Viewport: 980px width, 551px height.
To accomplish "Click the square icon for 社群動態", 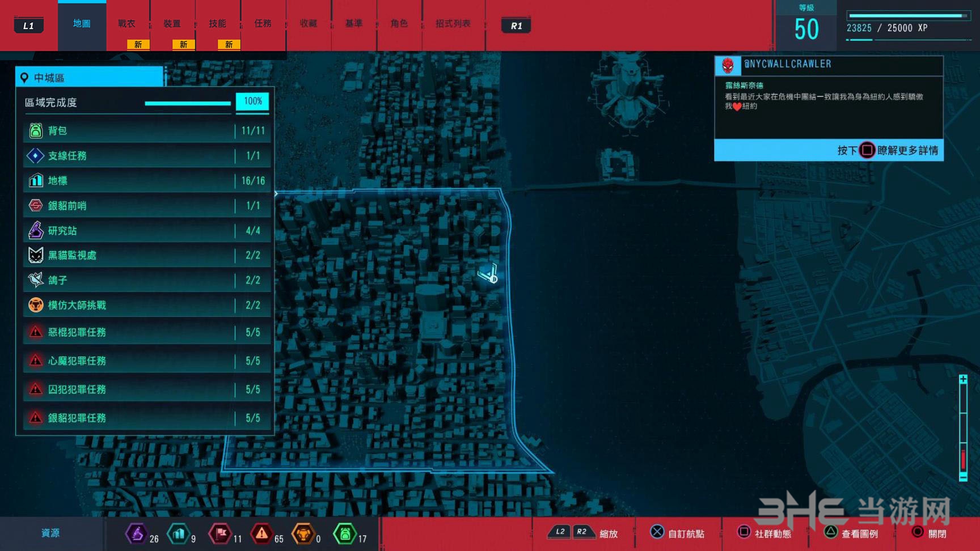I will (744, 532).
